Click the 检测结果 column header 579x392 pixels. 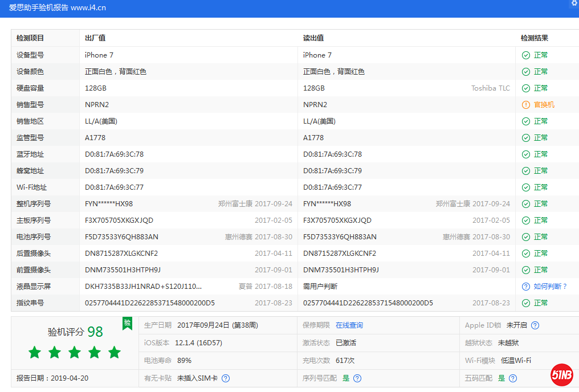tap(534, 38)
